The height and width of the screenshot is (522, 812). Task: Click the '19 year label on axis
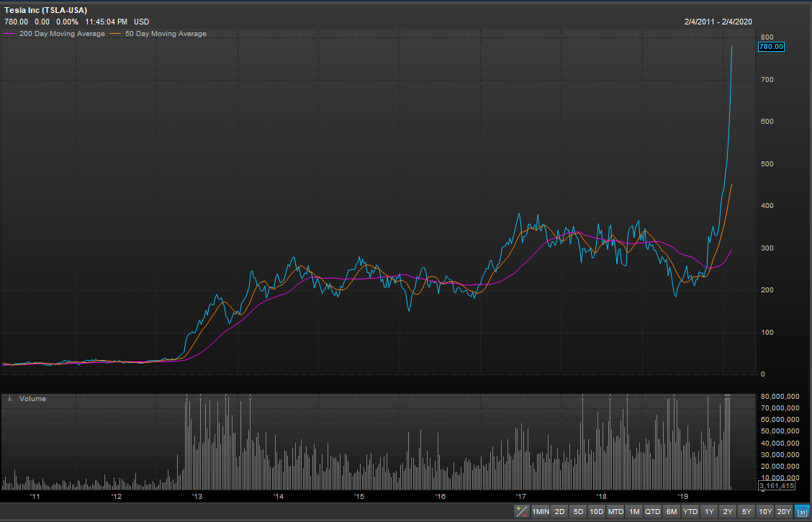pos(682,497)
